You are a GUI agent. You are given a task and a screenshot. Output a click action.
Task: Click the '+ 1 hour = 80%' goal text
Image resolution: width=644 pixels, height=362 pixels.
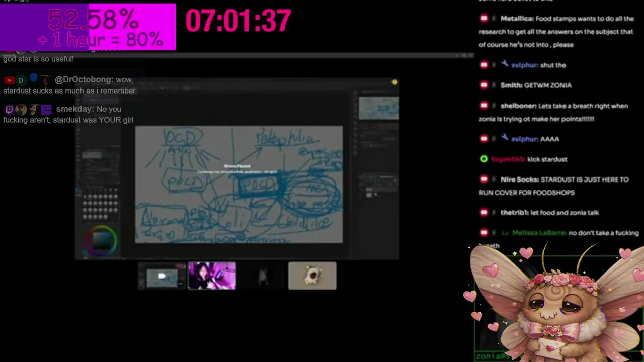tap(100, 39)
